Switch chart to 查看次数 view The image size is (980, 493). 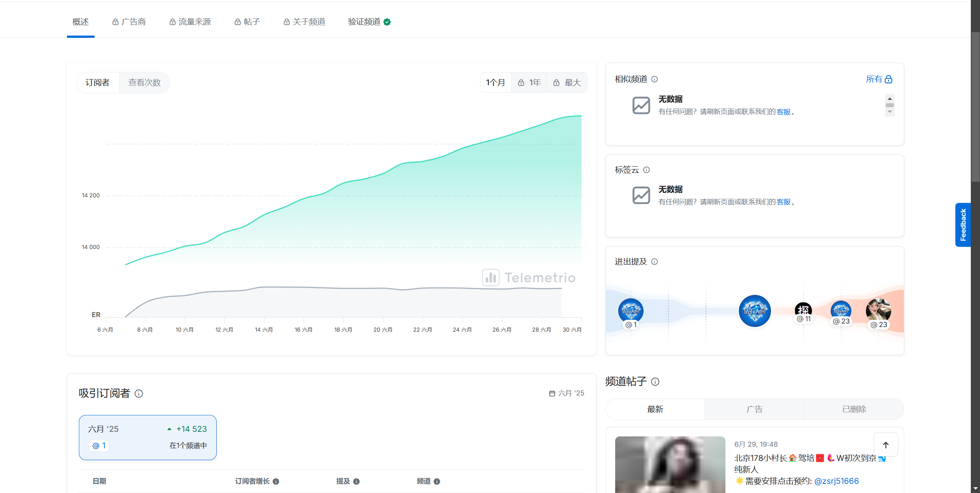pos(145,83)
